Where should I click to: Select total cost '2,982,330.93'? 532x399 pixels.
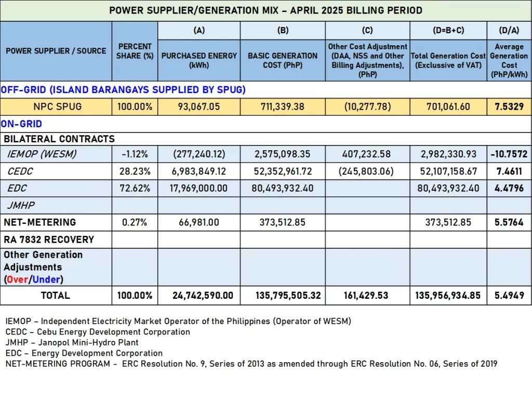tap(448, 154)
